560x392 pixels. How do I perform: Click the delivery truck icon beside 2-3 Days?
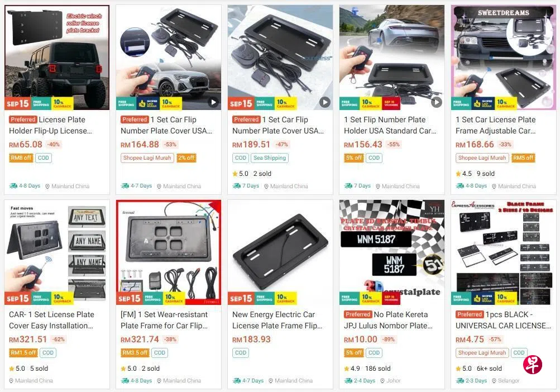point(460,381)
